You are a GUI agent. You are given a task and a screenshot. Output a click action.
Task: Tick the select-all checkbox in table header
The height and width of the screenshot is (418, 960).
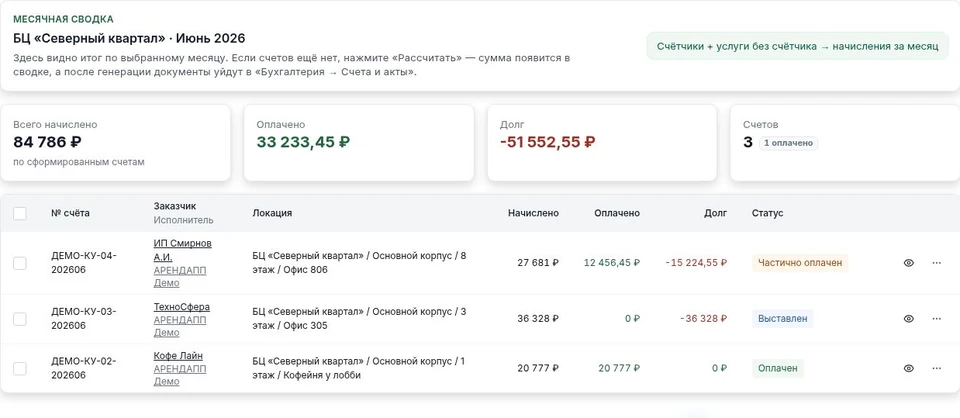(20, 213)
